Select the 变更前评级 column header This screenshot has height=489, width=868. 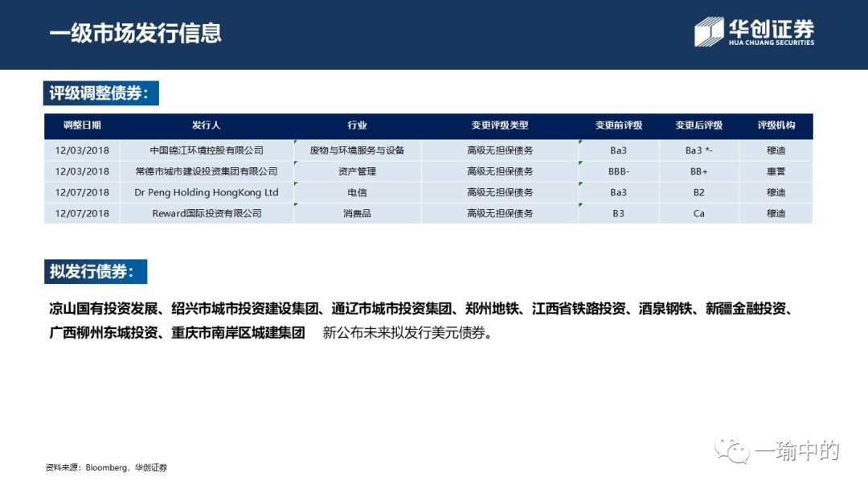pyautogui.click(x=619, y=125)
